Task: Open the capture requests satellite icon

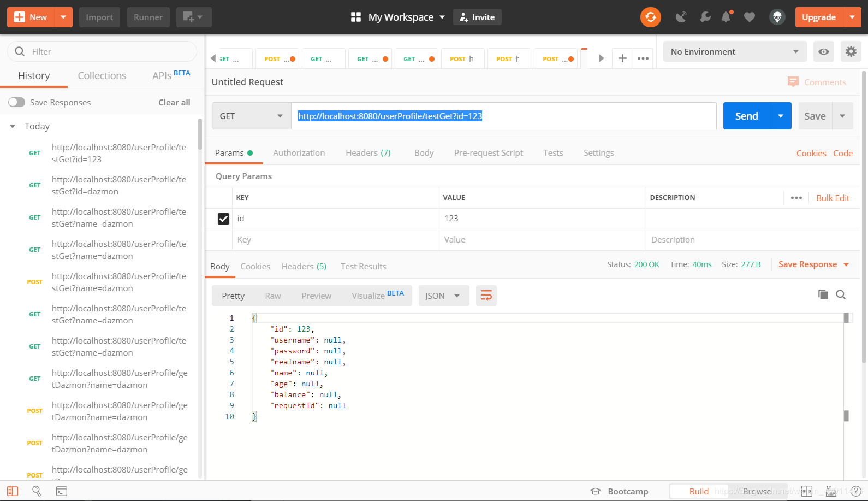Action: (x=681, y=17)
